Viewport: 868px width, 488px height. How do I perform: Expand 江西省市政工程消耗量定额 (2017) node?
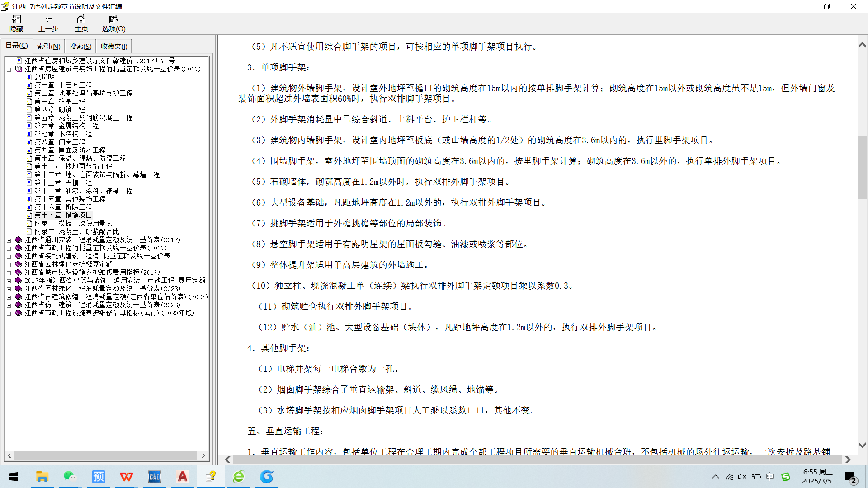click(x=9, y=249)
